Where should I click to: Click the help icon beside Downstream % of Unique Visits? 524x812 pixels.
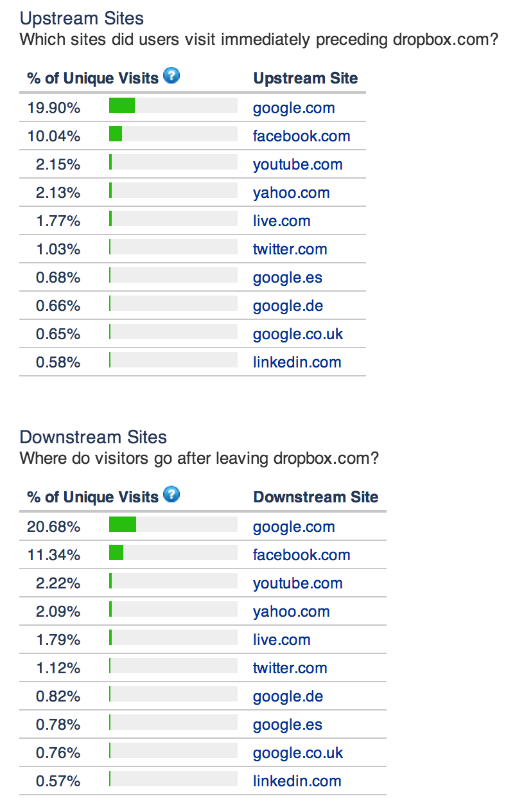tap(171, 495)
